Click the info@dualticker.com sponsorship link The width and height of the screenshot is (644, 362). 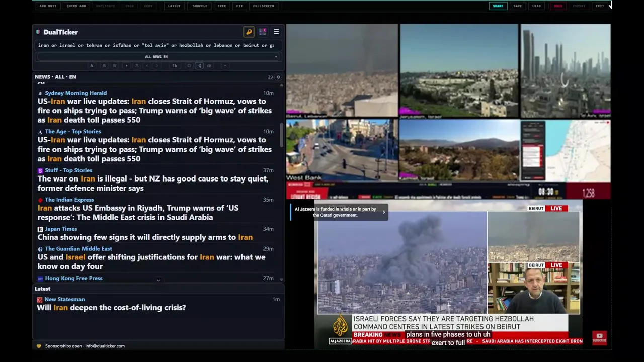(105, 346)
